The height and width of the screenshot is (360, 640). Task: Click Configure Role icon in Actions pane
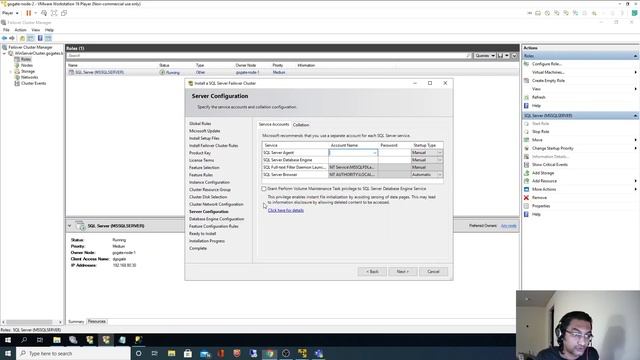[x=527, y=64]
